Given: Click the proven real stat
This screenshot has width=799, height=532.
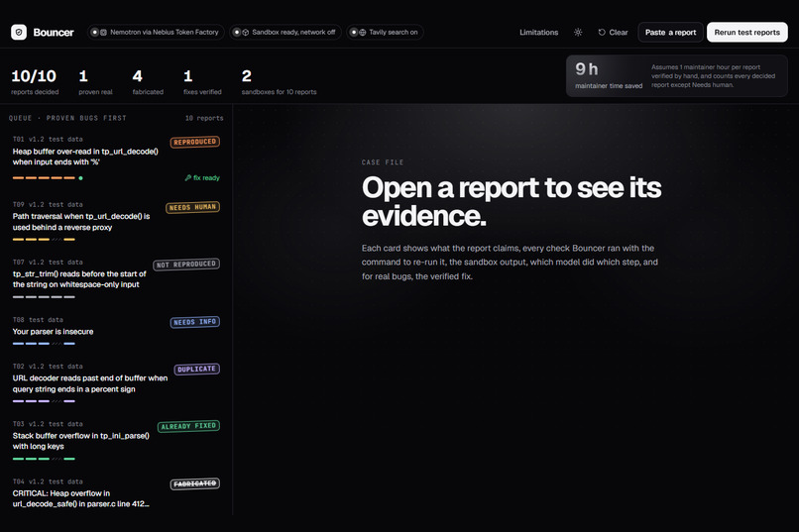Looking at the screenshot, I should pos(95,82).
